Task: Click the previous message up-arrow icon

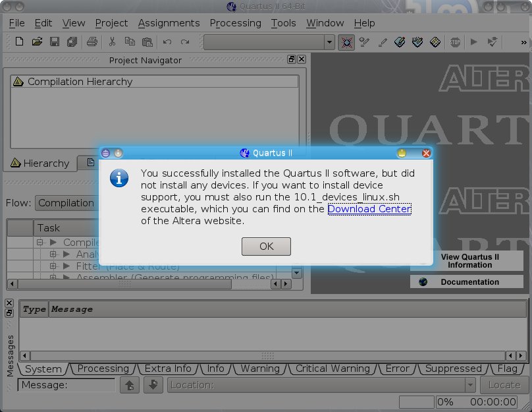Action: tap(130, 385)
